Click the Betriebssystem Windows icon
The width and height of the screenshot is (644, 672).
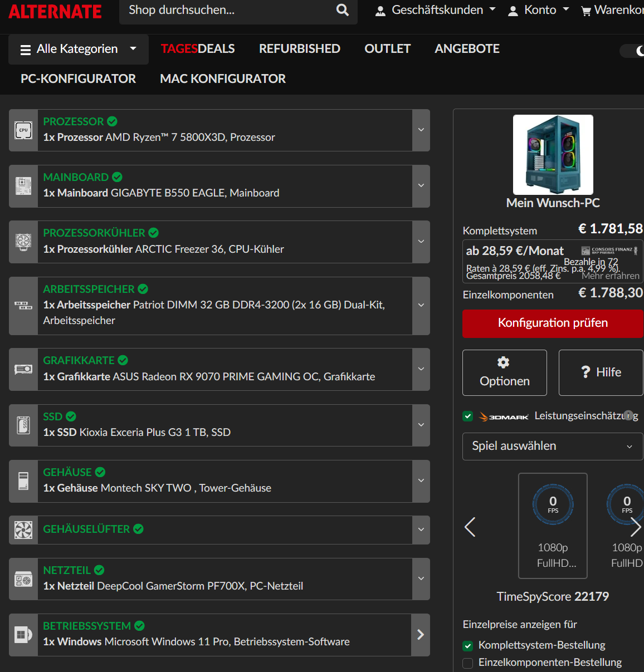pos(23,635)
